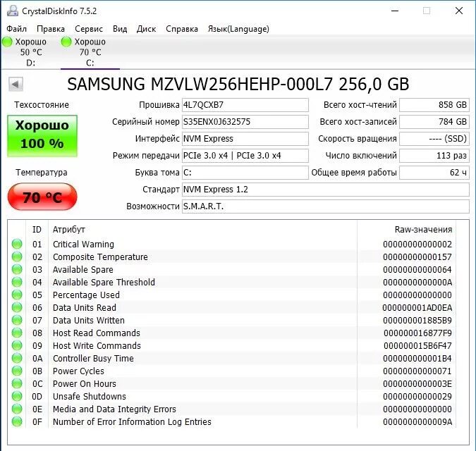
Task: Select the Data Units Written attribute text
Action: coord(89,320)
